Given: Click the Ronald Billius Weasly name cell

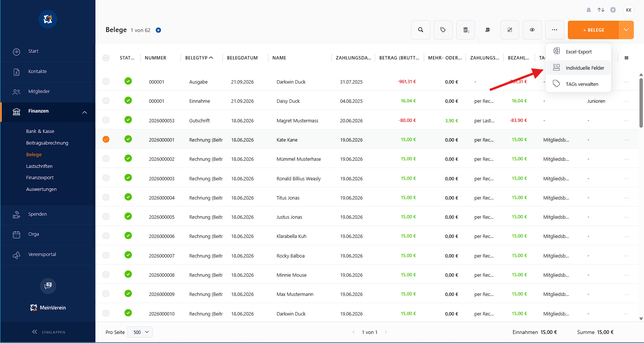Looking at the screenshot, I should (x=299, y=179).
